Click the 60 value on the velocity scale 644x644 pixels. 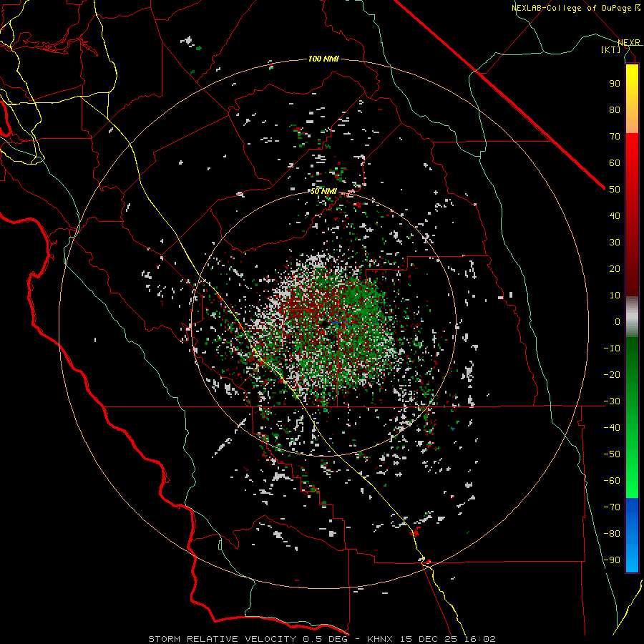tap(615, 162)
